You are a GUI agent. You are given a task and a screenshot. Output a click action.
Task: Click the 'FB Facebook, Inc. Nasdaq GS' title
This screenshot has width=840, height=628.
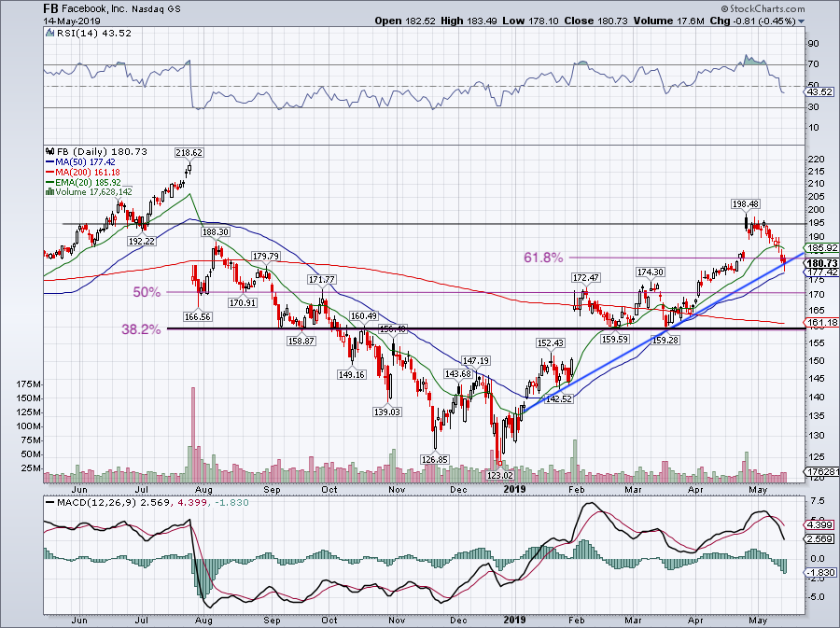click(112, 8)
